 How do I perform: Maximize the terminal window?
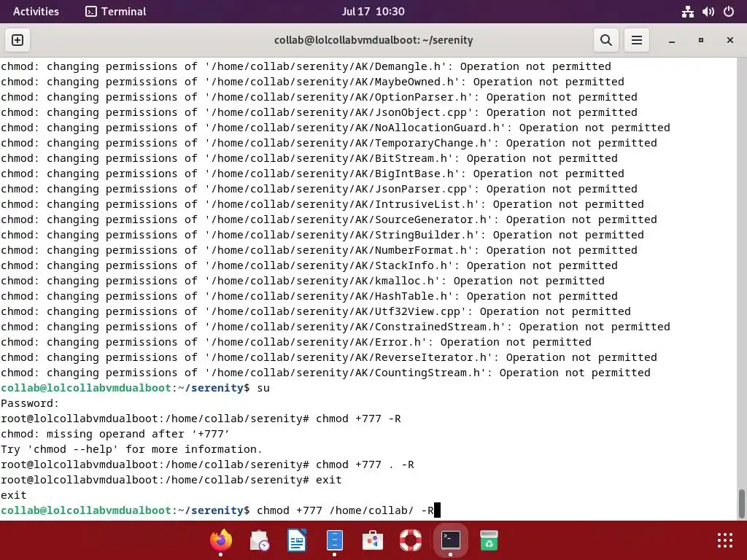(701, 41)
